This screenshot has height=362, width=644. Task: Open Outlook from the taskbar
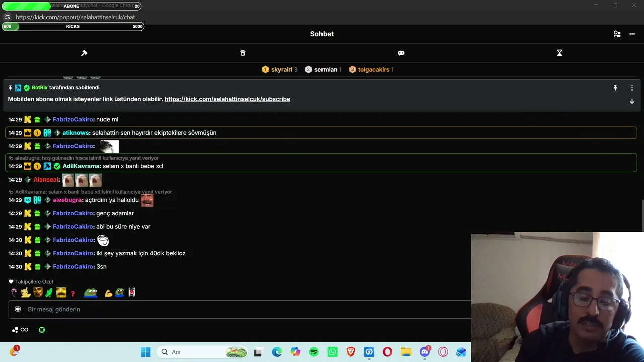[x=461, y=352]
